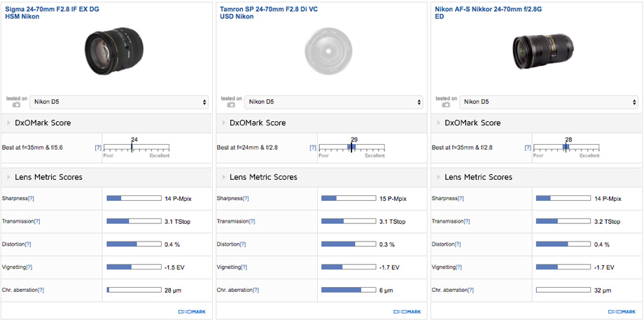644x322 pixels.
Task: Click the '-1.5 EV' vignetting value in Sigma panel
Action: pos(174,267)
